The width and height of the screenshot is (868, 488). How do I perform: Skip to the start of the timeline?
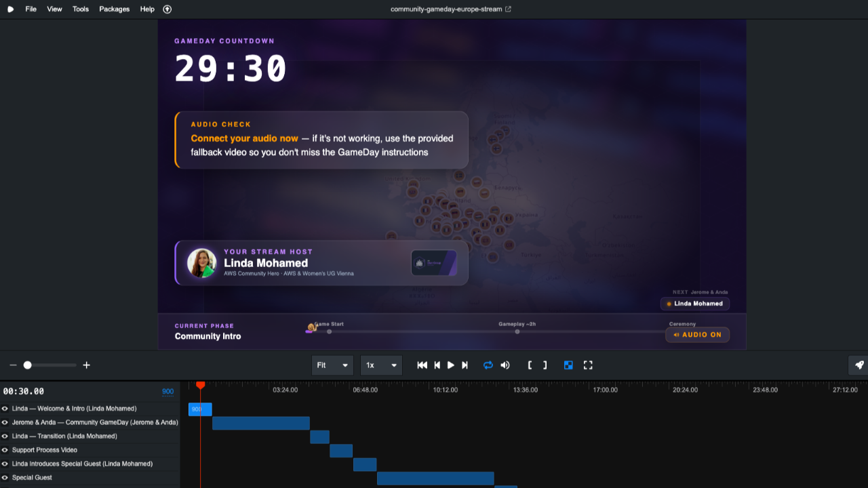(x=422, y=365)
